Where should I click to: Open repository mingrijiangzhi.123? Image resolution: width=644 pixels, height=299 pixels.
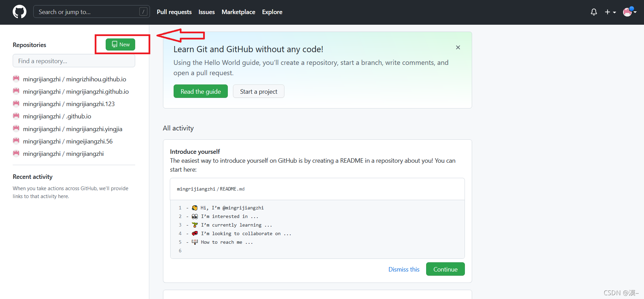69,104
